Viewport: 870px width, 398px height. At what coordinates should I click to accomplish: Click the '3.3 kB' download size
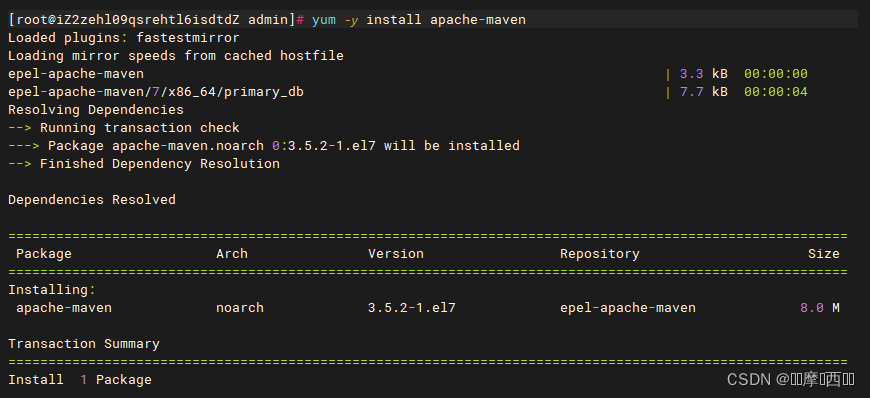click(704, 74)
